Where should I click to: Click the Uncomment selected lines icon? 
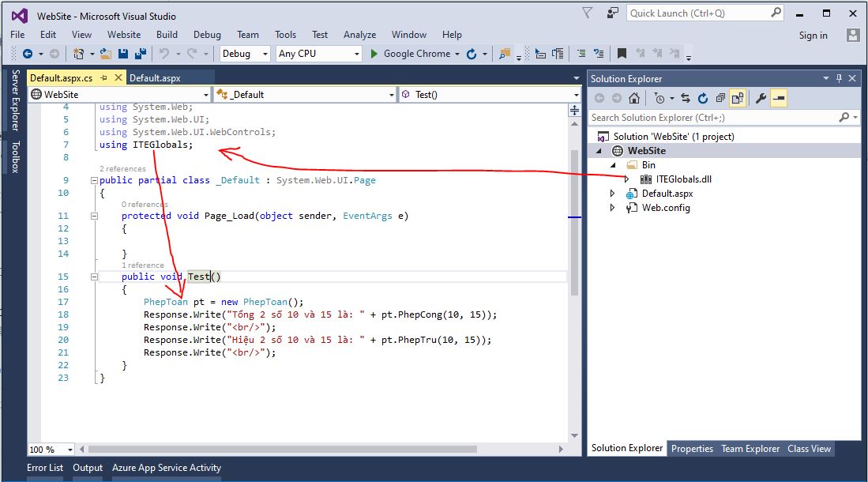599,54
